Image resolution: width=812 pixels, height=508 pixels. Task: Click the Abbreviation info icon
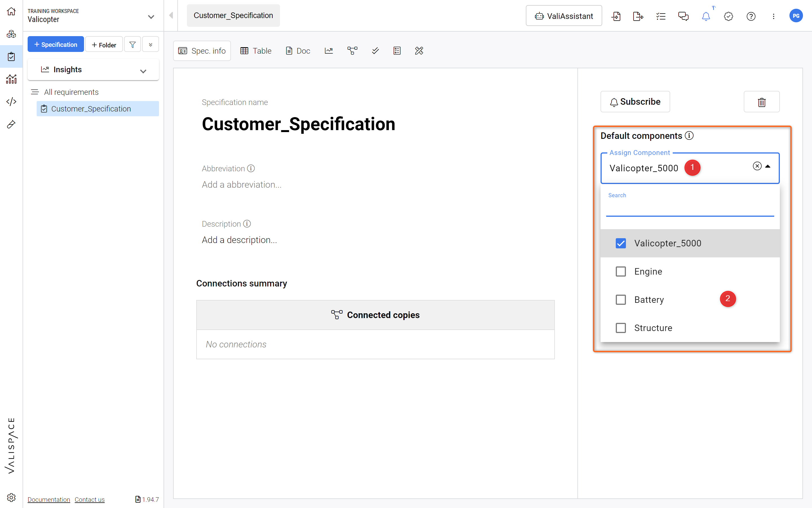pos(251,168)
